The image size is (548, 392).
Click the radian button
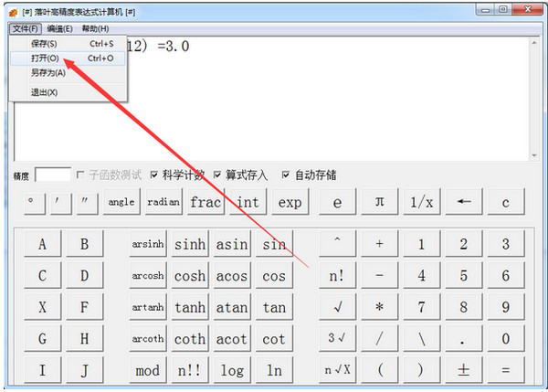(163, 202)
